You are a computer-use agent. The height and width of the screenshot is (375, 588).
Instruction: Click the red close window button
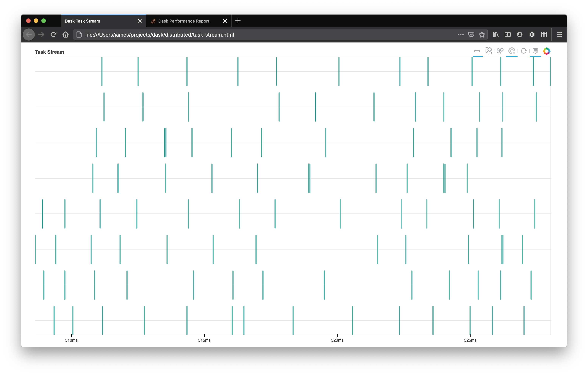click(x=28, y=21)
